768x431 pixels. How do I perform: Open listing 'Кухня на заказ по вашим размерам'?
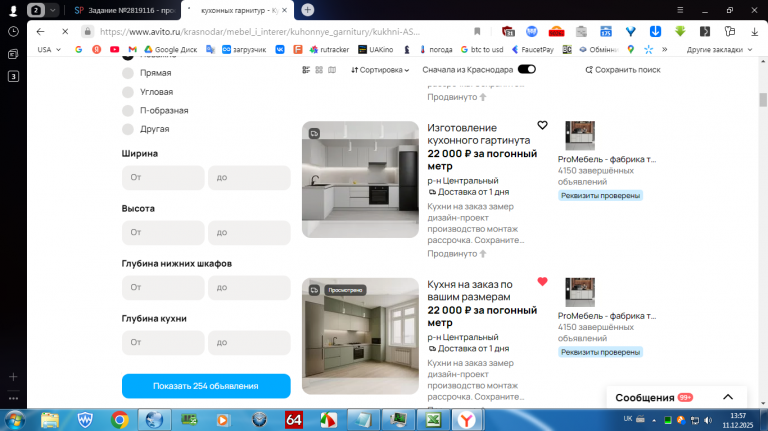click(469, 290)
